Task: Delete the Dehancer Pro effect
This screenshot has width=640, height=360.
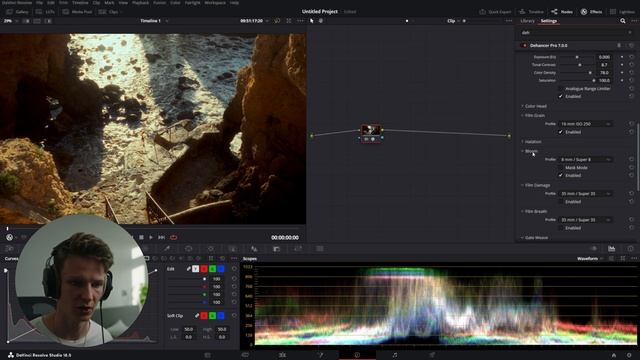Action: [x=619, y=46]
